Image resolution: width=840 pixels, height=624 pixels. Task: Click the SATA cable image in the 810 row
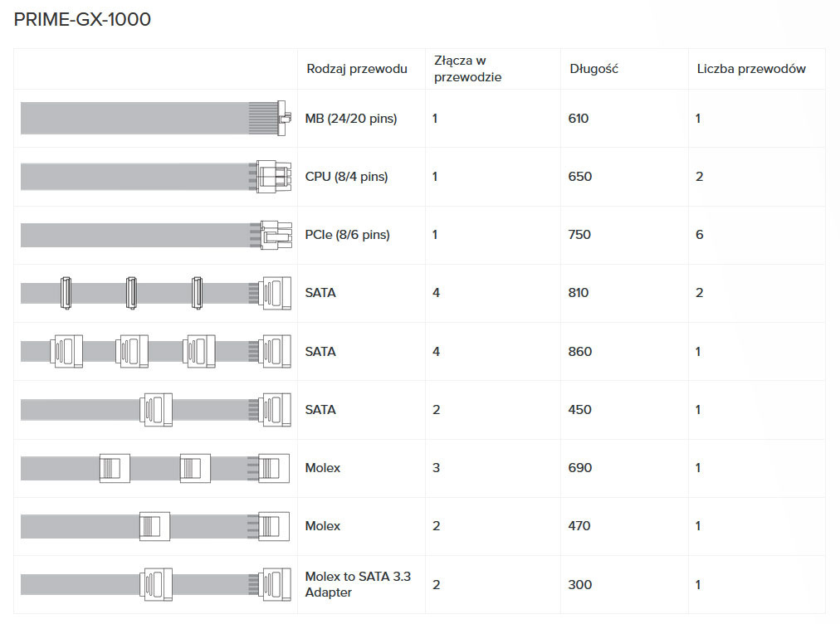155,293
